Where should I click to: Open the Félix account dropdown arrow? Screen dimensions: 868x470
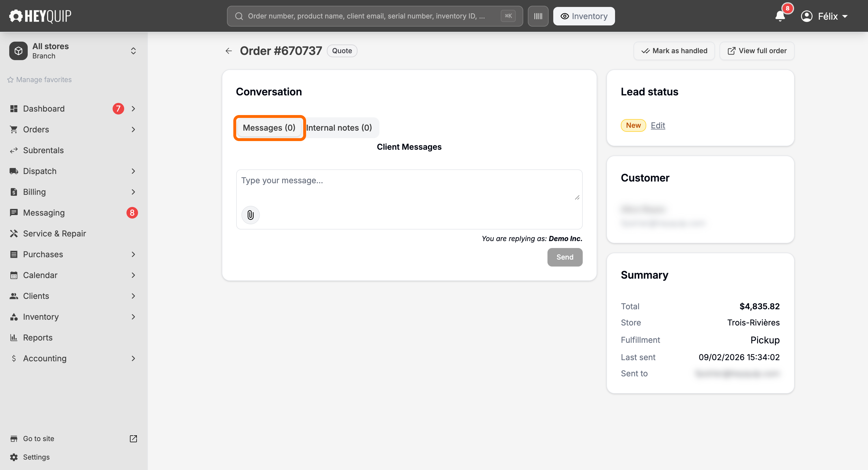845,16
